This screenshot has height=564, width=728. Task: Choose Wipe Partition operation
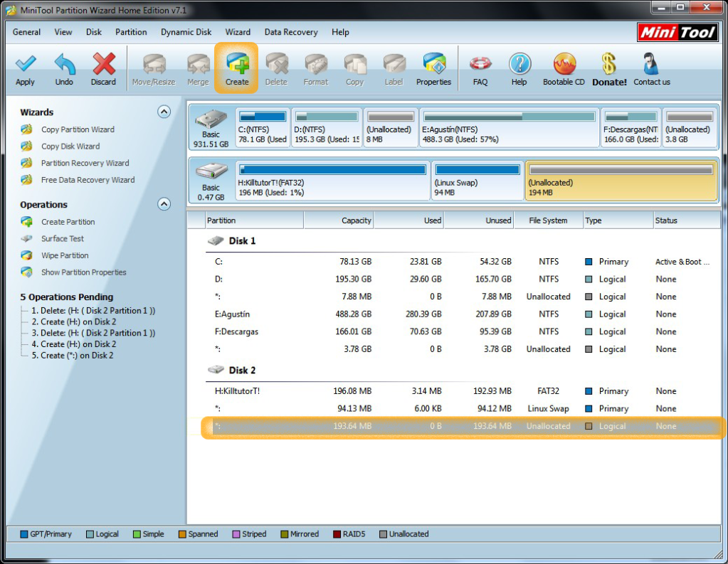65,255
